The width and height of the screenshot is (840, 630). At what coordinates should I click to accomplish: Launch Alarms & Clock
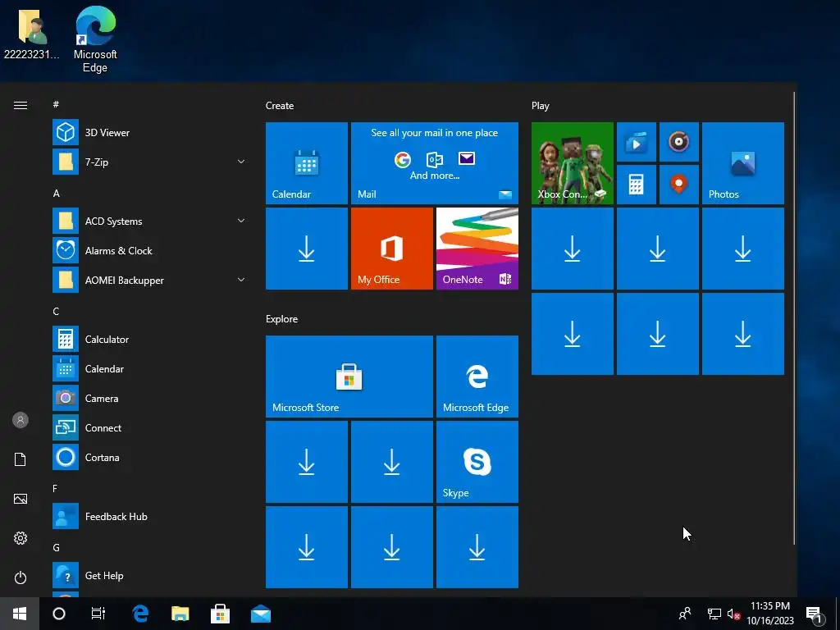[x=150, y=250]
